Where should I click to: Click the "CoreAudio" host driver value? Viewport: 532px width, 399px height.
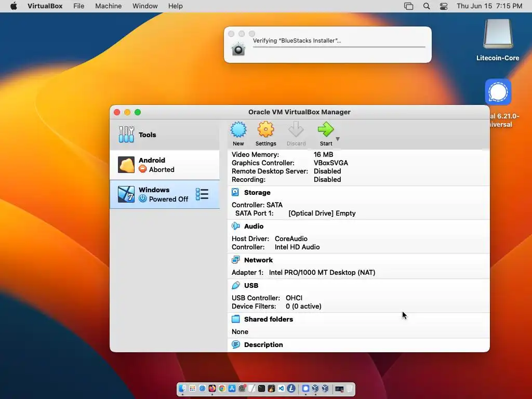click(x=291, y=238)
